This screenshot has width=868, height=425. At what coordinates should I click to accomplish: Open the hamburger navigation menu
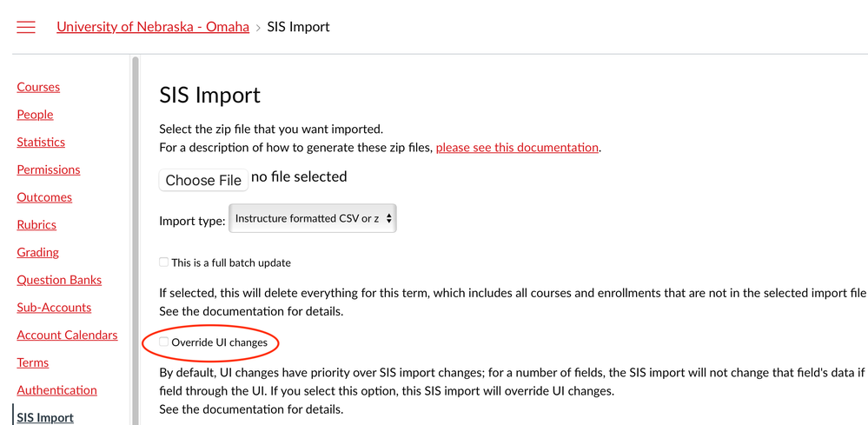pos(26,27)
